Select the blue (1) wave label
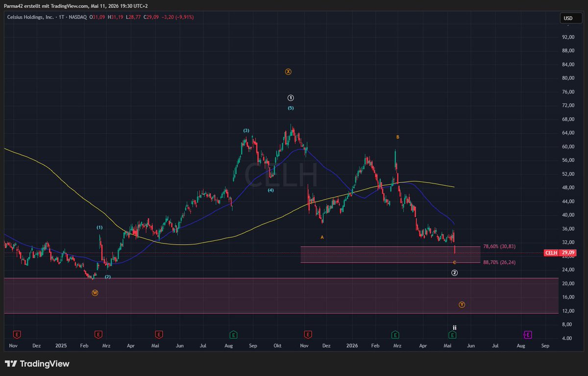The height and width of the screenshot is (376, 588). pyautogui.click(x=99, y=227)
